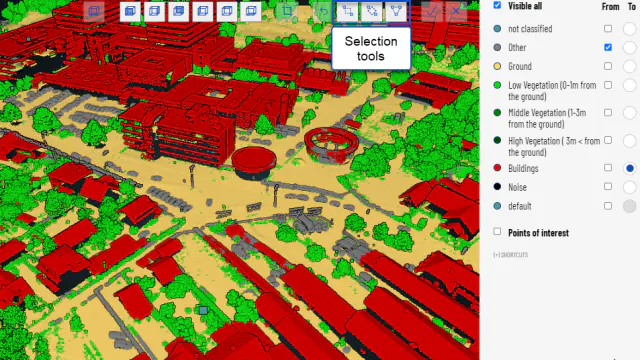Click the 'not classified' class label

coord(530,29)
